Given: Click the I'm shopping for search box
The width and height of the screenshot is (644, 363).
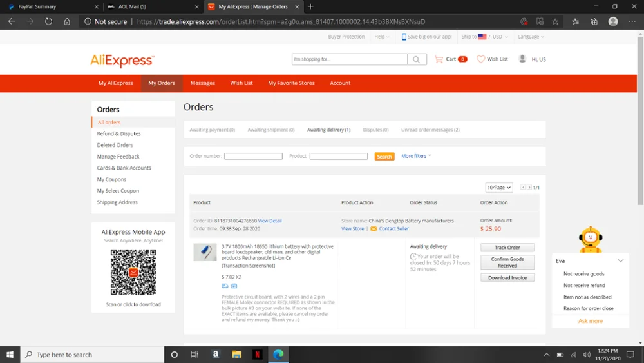Looking at the screenshot, I should (x=350, y=59).
